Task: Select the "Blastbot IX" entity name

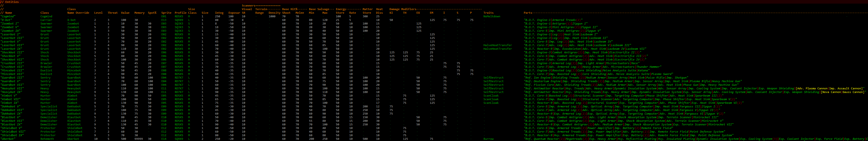Action: coord(11,124)
